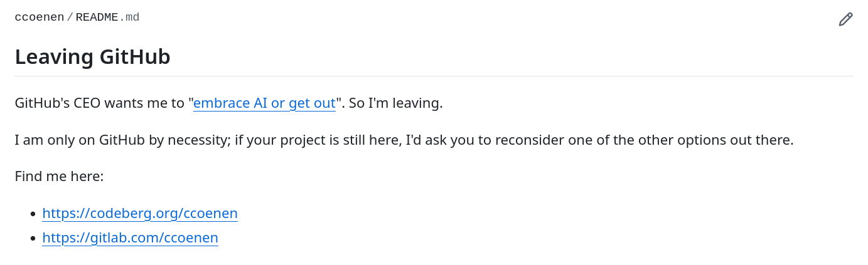The height and width of the screenshot is (265, 868).
Task: Click the "Leaving GitHub" heading
Action: pos(92,57)
